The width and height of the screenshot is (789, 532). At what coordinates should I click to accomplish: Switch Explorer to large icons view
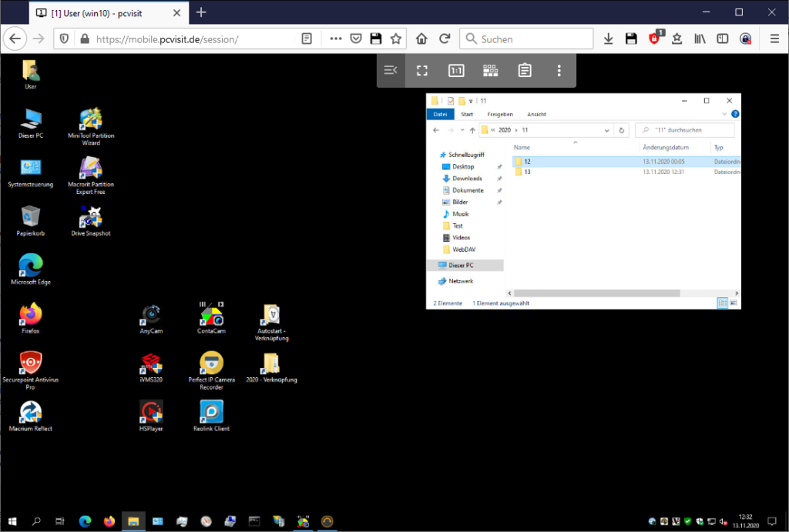point(734,303)
